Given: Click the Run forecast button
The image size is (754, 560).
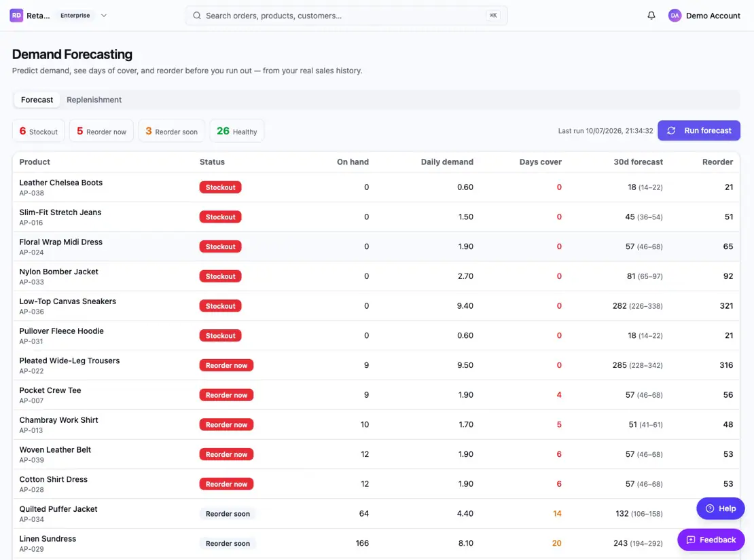Looking at the screenshot, I should point(699,131).
